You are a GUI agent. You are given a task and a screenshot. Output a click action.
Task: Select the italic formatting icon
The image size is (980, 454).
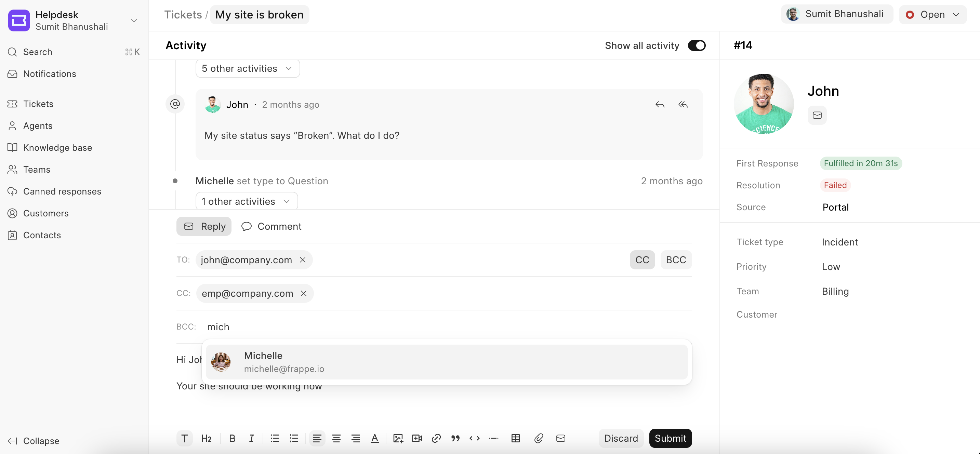[251, 438]
